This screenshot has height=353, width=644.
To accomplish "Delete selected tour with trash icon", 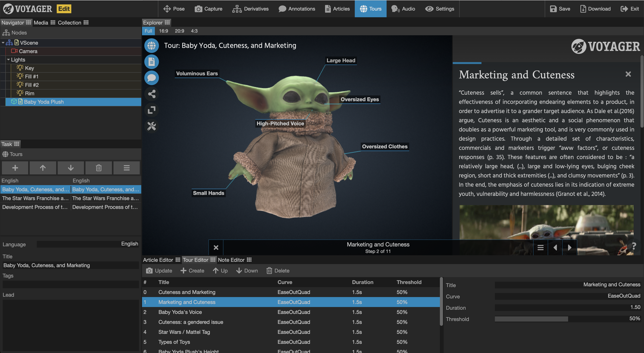I will click(x=99, y=168).
